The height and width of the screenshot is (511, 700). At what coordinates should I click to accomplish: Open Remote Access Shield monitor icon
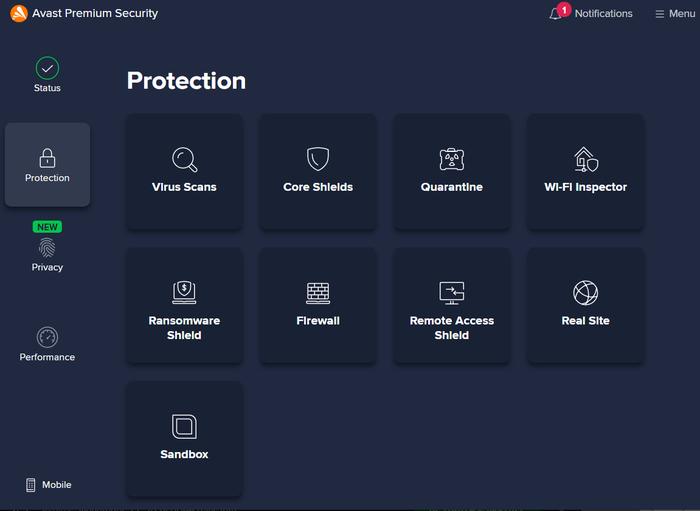(452, 292)
